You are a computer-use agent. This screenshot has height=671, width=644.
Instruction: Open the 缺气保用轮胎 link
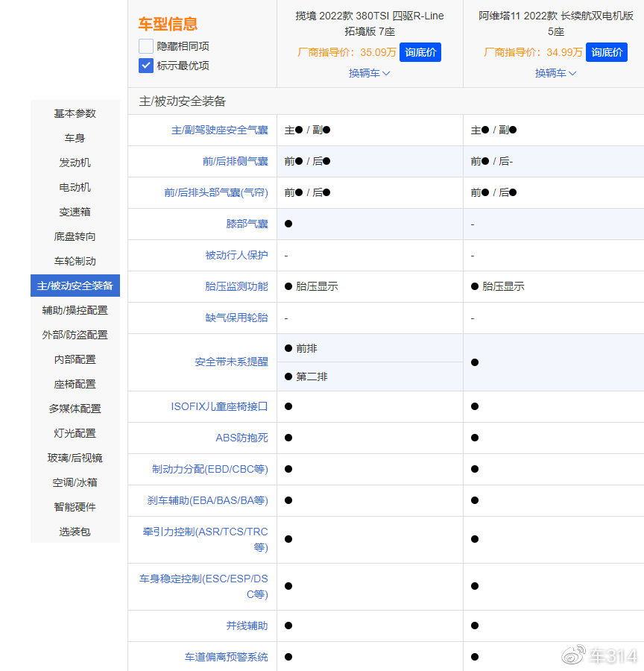[236, 318]
